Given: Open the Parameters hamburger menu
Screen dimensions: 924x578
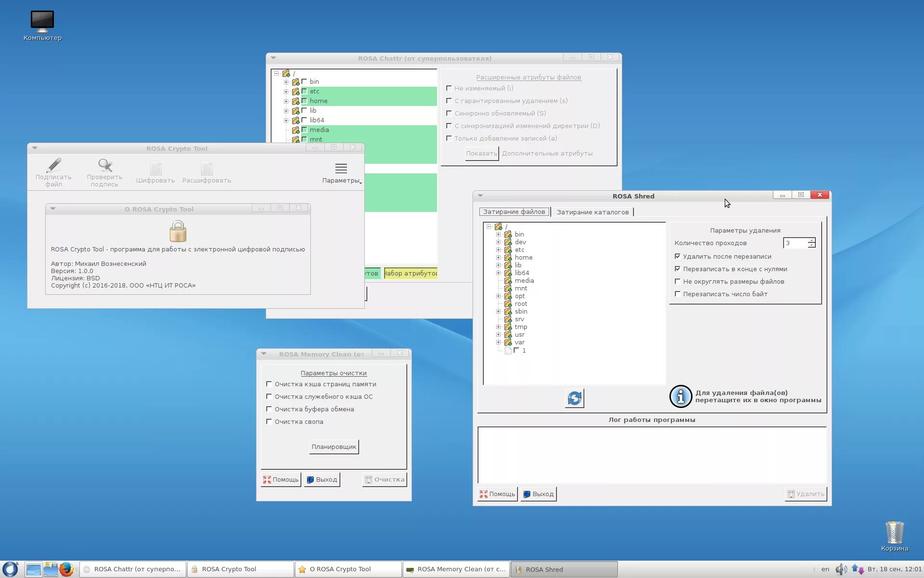Looking at the screenshot, I should pyautogui.click(x=341, y=169).
